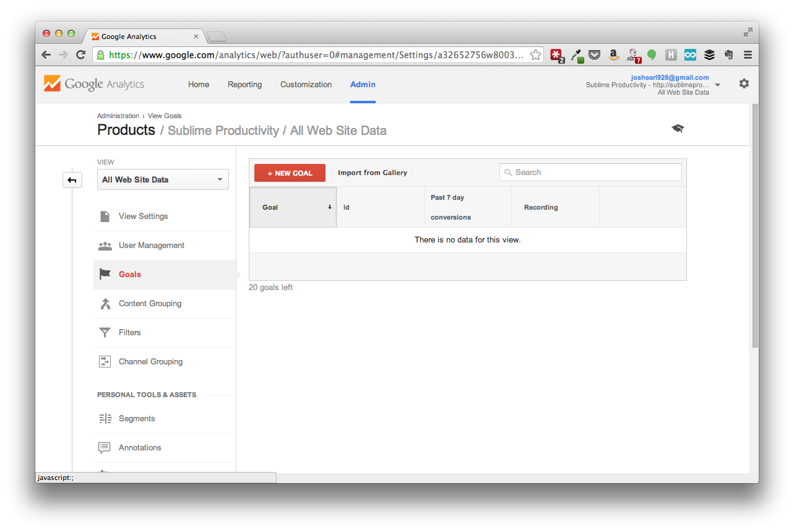794x532 pixels.
Task: Click in the goals Search field
Action: point(590,173)
